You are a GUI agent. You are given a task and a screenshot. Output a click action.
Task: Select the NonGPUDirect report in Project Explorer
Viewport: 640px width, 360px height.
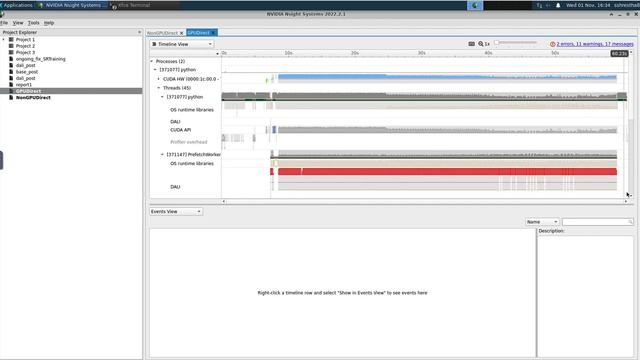(x=33, y=98)
